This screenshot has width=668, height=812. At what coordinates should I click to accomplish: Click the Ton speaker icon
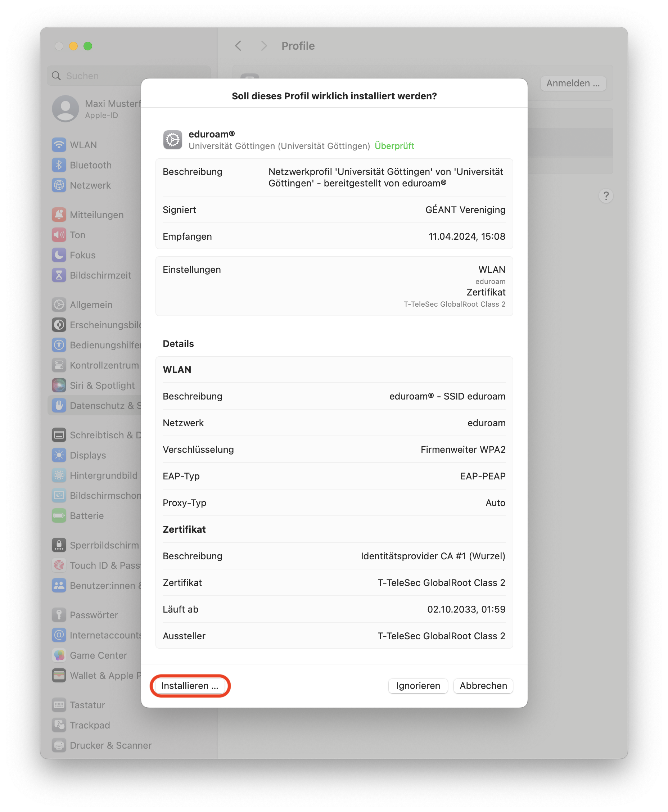59,235
